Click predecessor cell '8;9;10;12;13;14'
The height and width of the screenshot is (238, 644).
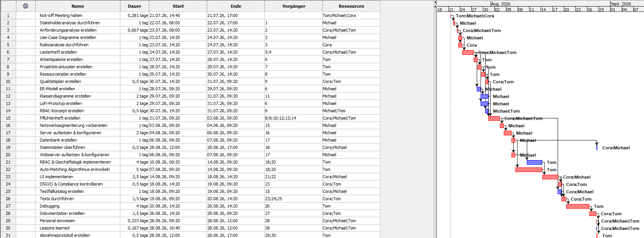pos(294,118)
